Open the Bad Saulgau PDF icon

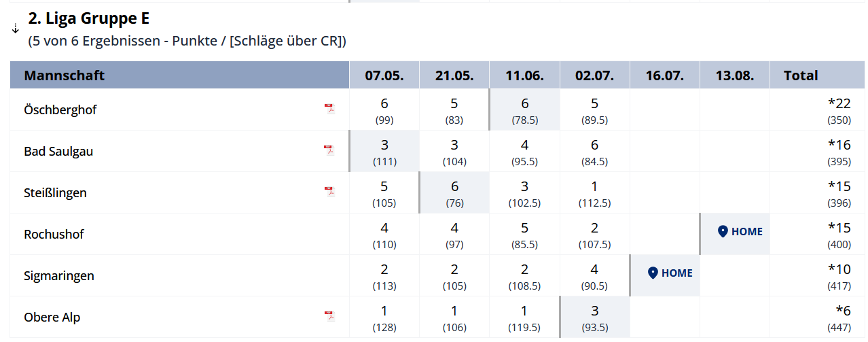point(329,150)
